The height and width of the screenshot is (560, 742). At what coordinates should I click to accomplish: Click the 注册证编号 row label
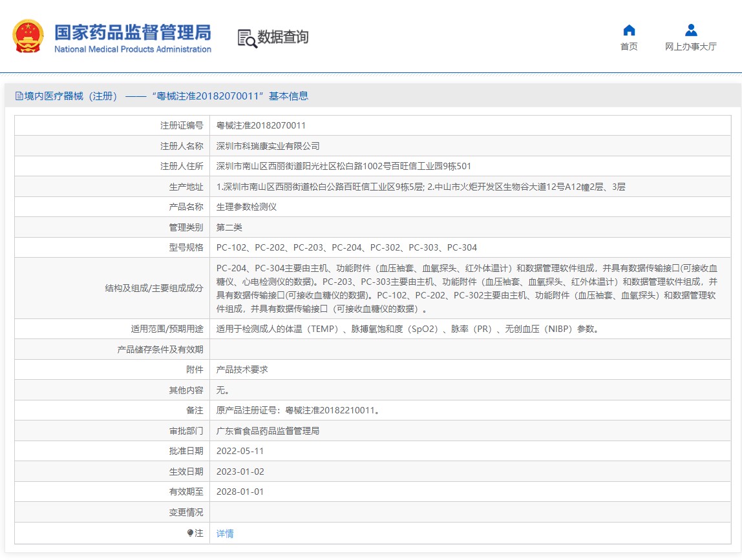click(x=182, y=125)
